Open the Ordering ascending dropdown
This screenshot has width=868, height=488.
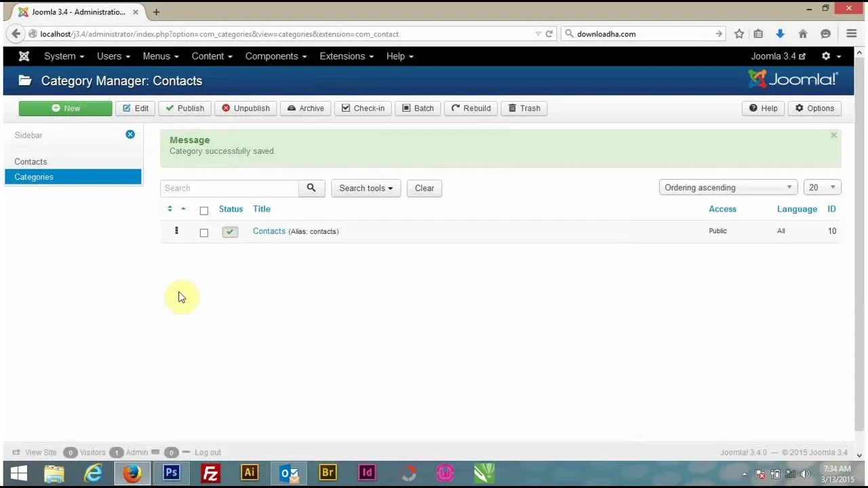click(x=728, y=188)
